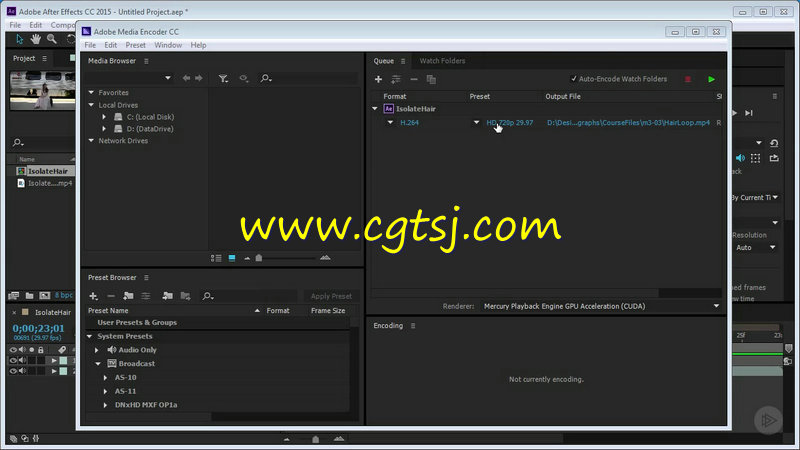Switch Media Browser to list view
The width and height of the screenshot is (800, 450).
[x=216, y=258]
